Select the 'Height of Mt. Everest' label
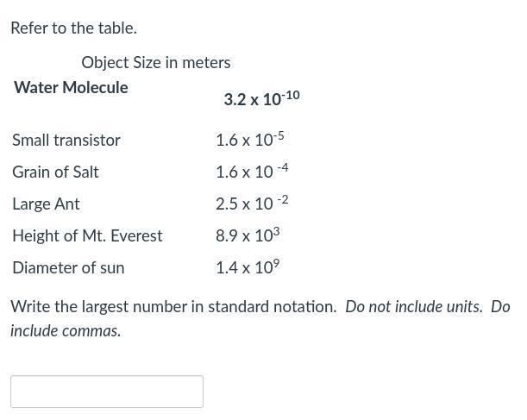This screenshot has height=420, width=527. (87, 235)
